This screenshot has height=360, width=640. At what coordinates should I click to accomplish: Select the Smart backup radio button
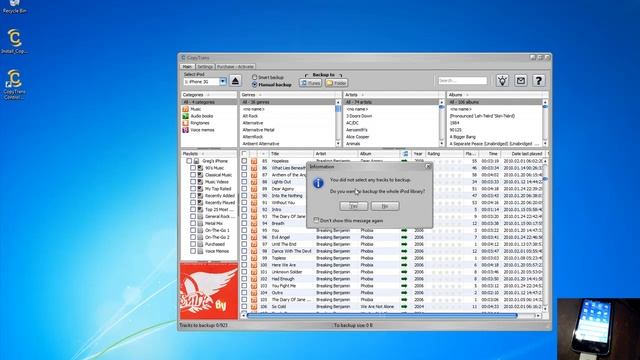[254, 77]
